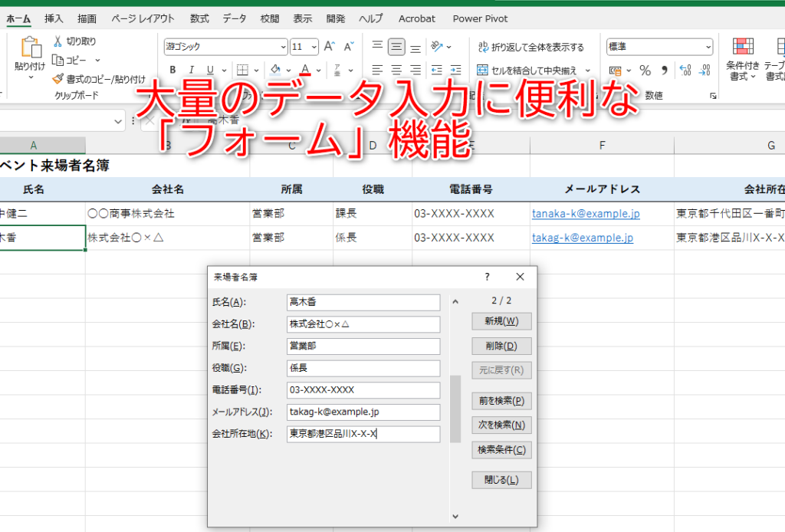Increase font size with the larger A icon
The width and height of the screenshot is (785, 532).
(330, 47)
